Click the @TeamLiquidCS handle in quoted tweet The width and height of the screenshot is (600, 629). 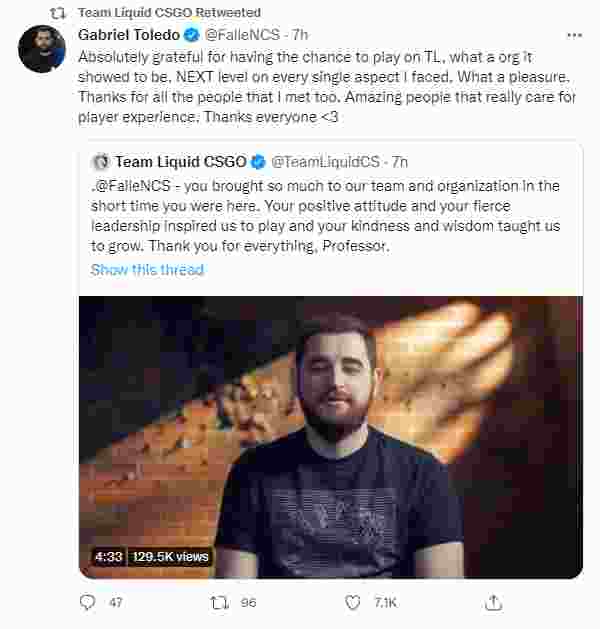coord(325,161)
